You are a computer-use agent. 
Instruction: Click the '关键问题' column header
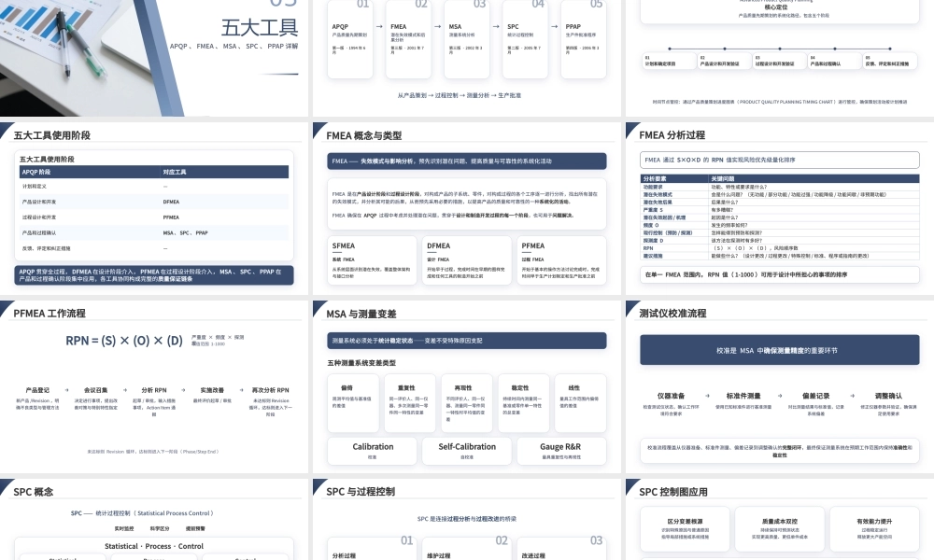tap(814, 178)
